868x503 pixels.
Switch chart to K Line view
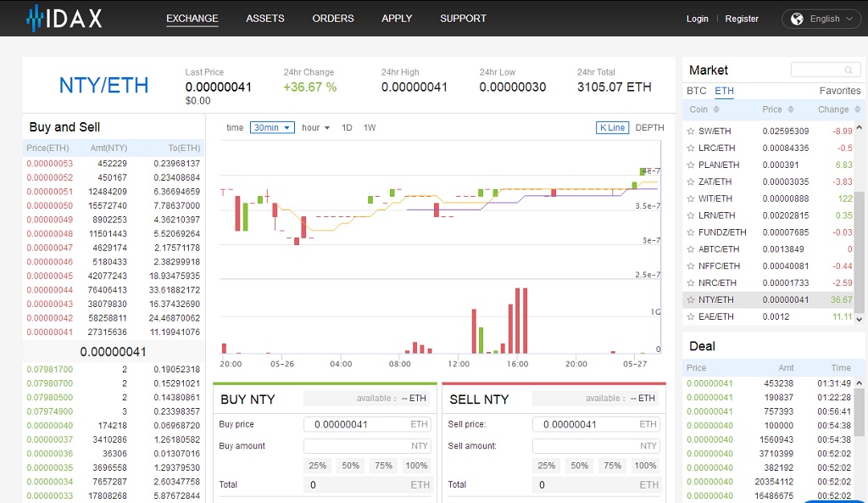point(612,127)
